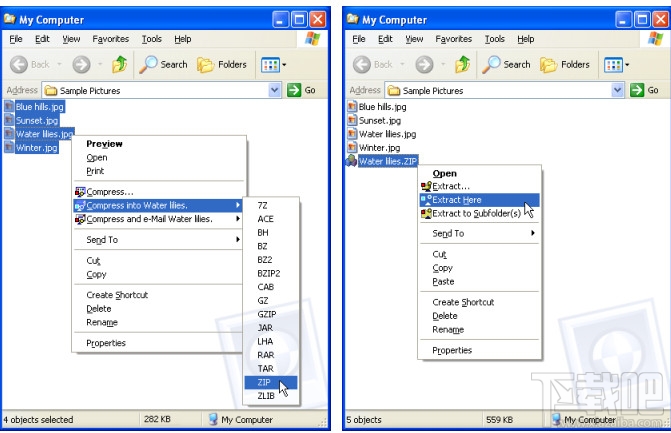This screenshot has height=433, width=671.
Task: Click Water lilies.jpg icon in right window
Action: pyautogui.click(x=352, y=133)
